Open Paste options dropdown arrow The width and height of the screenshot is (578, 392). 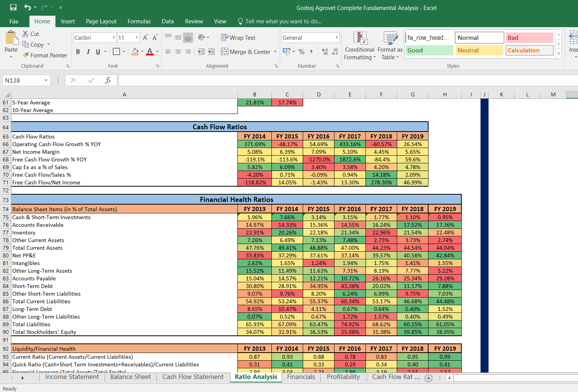11,57
